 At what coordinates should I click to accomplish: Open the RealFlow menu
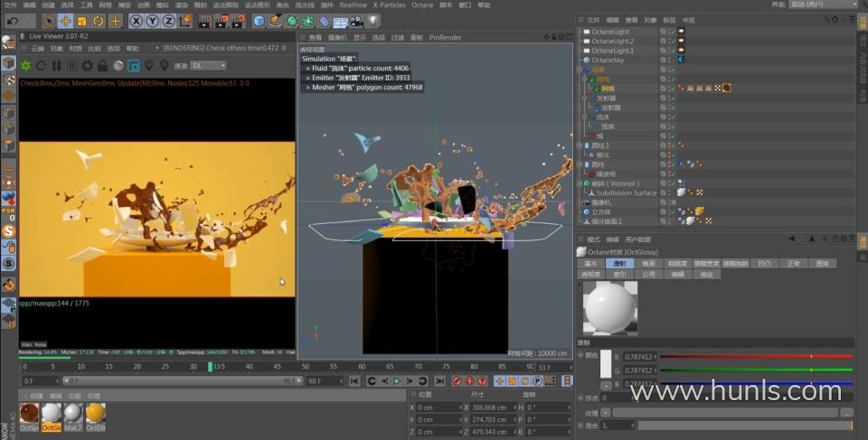[353, 5]
